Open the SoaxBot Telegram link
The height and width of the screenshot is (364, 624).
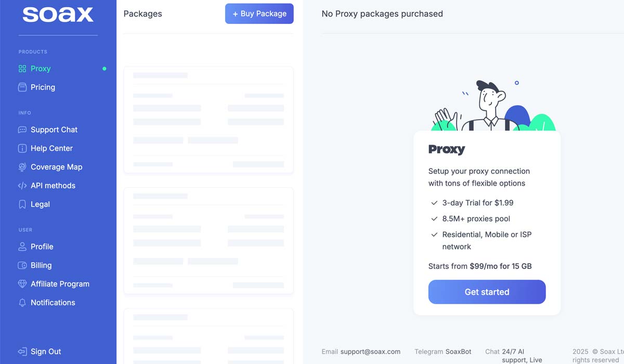[x=458, y=352]
